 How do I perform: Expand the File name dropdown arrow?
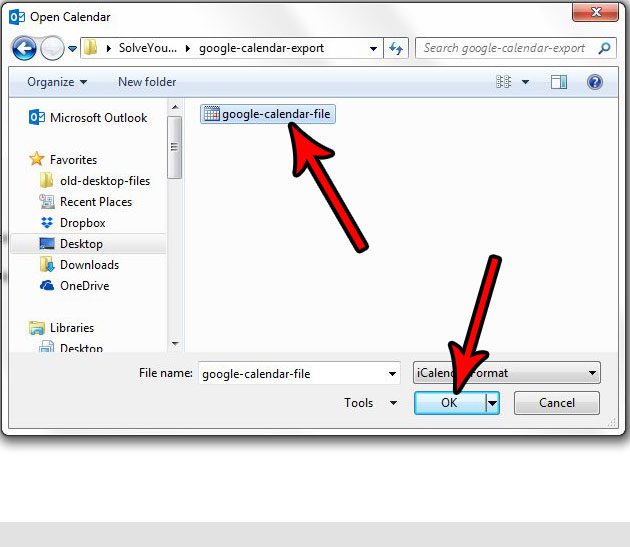pos(393,374)
